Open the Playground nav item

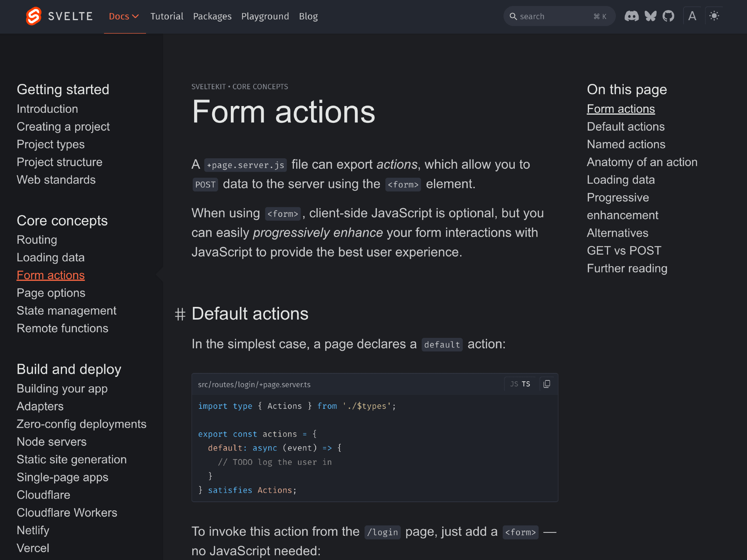(x=265, y=16)
